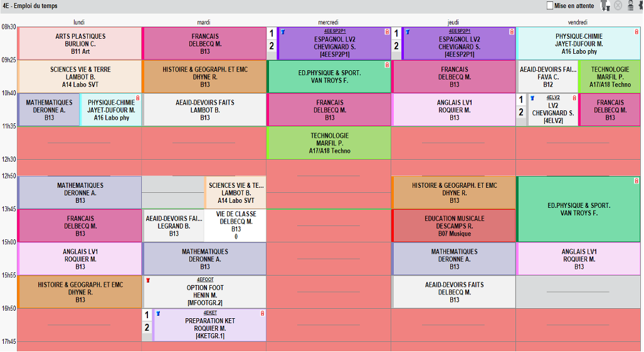This screenshot has width=644, height=352.
Task: Click the lock icon on Friday PHYSIQUE-CHIMIE
Action: 636,31
